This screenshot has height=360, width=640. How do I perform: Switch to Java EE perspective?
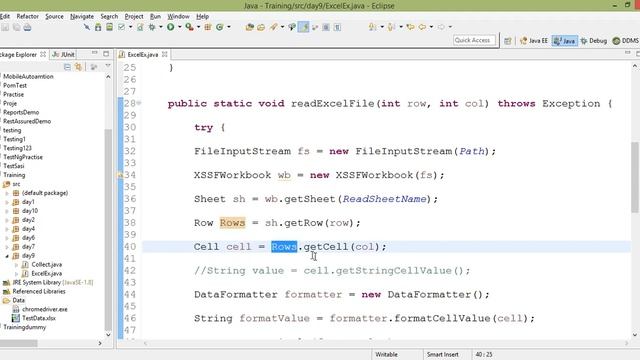[534, 41]
